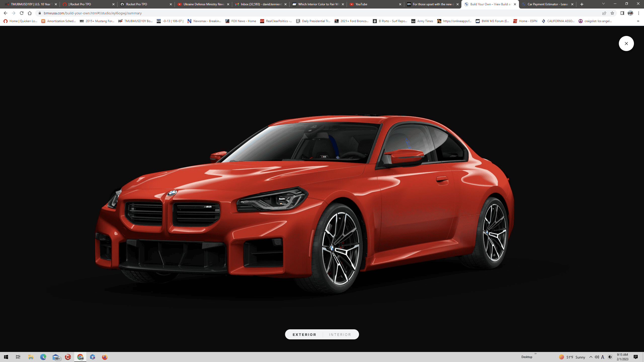Go back to the previous page
This screenshot has height=362, width=644.
point(6,13)
